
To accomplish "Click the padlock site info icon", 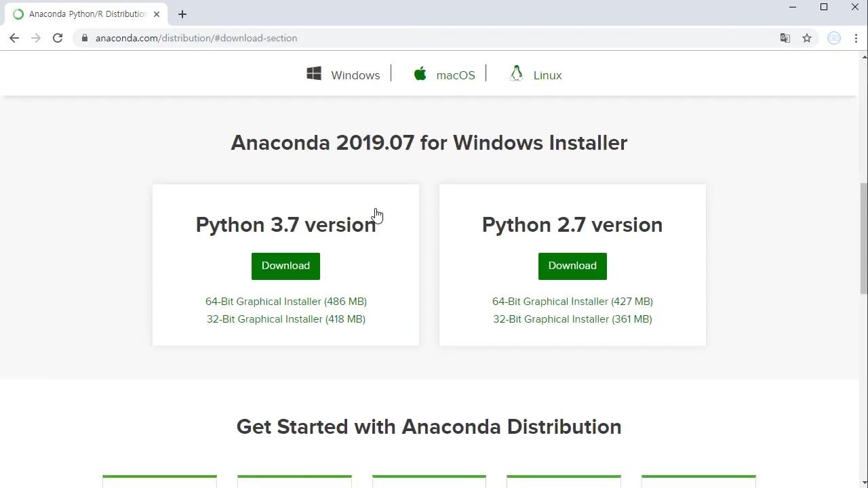I will pos(85,38).
